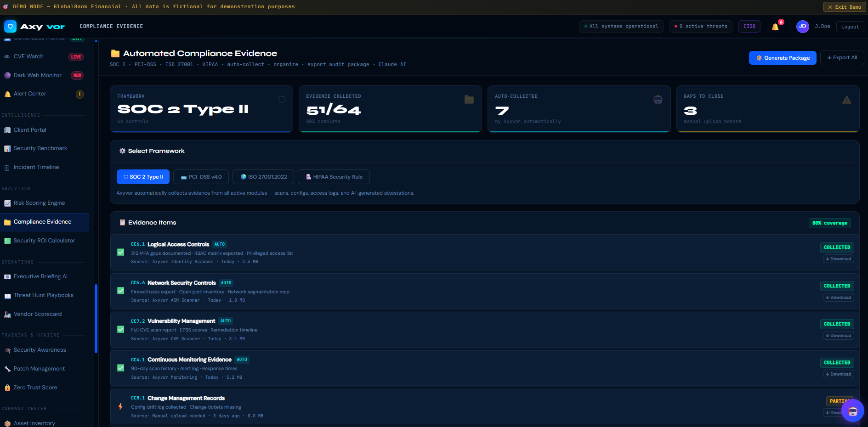Open Compliance Evidence sidebar item
This screenshot has width=868, height=427.
tap(45, 222)
